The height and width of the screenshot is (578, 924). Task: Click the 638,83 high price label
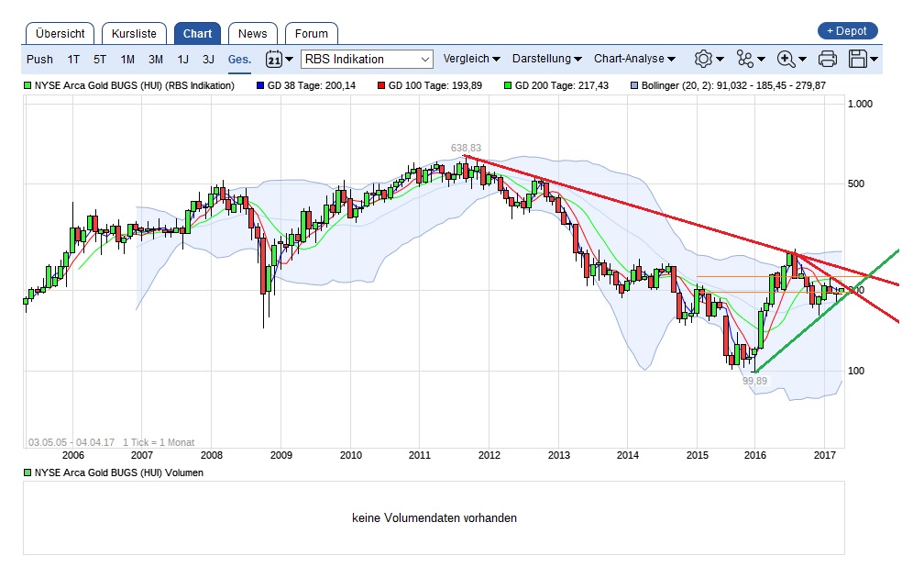tap(466, 148)
